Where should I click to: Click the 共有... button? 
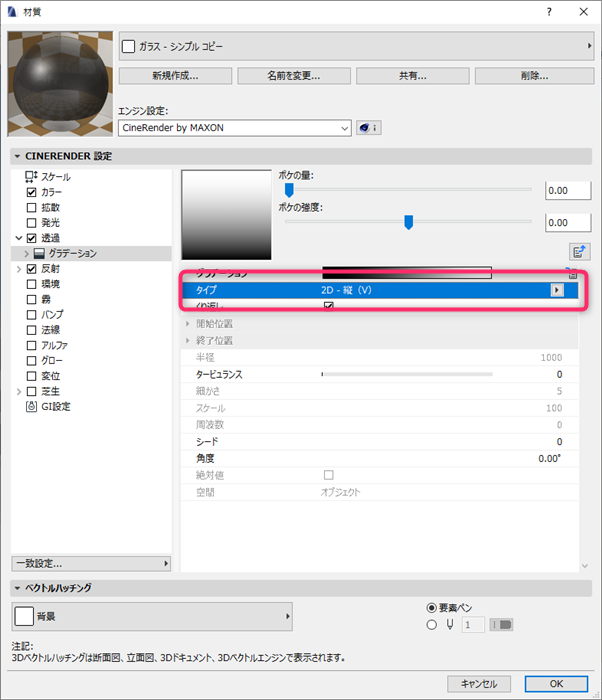[413, 76]
